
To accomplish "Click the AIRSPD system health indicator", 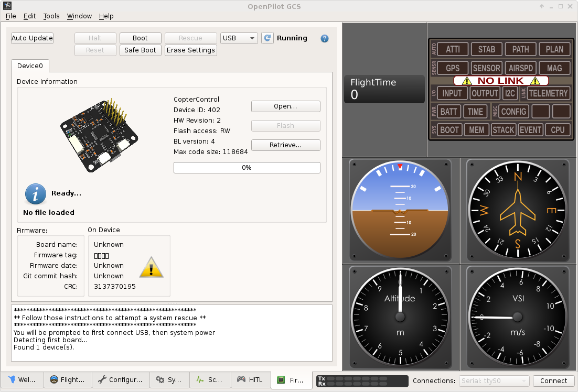I will pyautogui.click(x=520, y=68).
